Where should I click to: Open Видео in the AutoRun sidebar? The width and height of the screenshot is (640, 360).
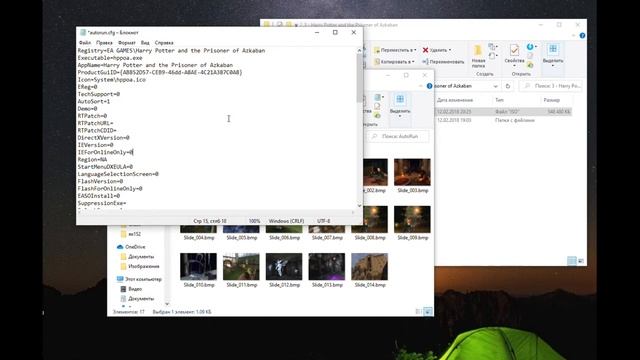[131, 289]
